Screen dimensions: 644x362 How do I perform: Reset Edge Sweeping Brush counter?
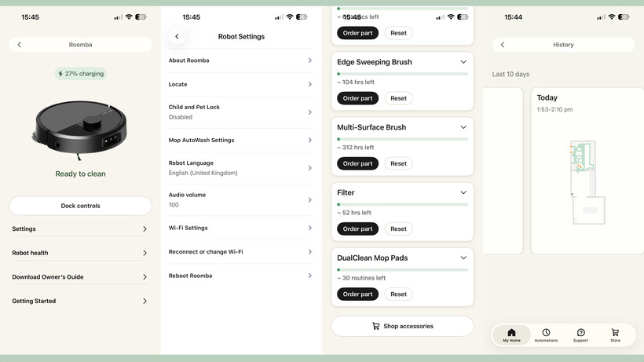pyautogui.click(x=398, y=98)
